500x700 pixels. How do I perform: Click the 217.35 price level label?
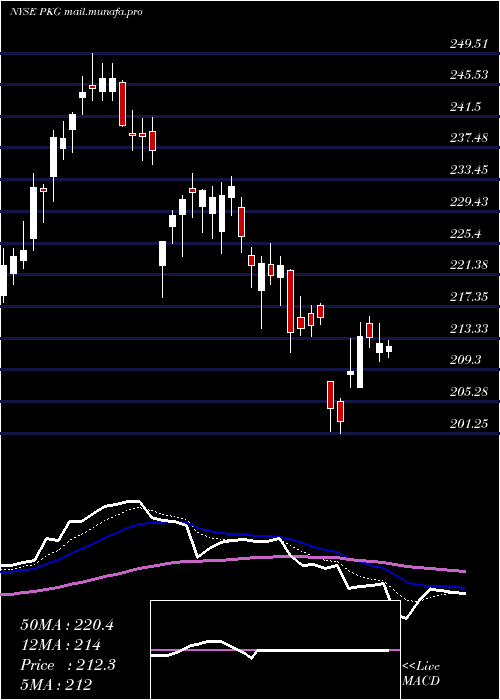pyautogui.click(x=468, y=297)
